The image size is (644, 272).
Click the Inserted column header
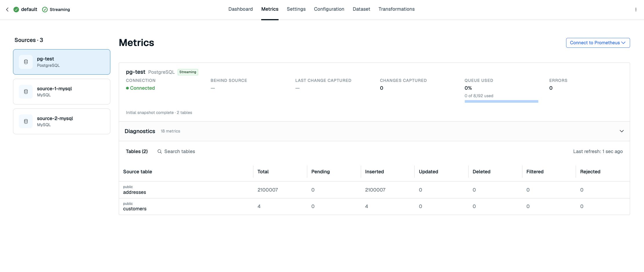click(374, 172)
